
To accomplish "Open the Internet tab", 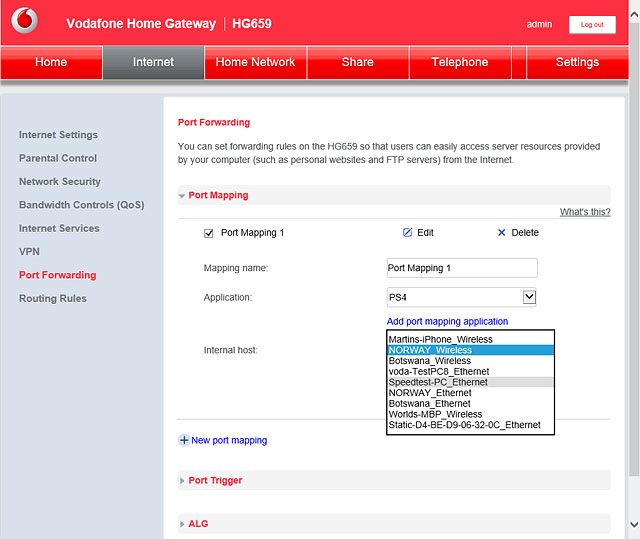I will pos(153,62).
